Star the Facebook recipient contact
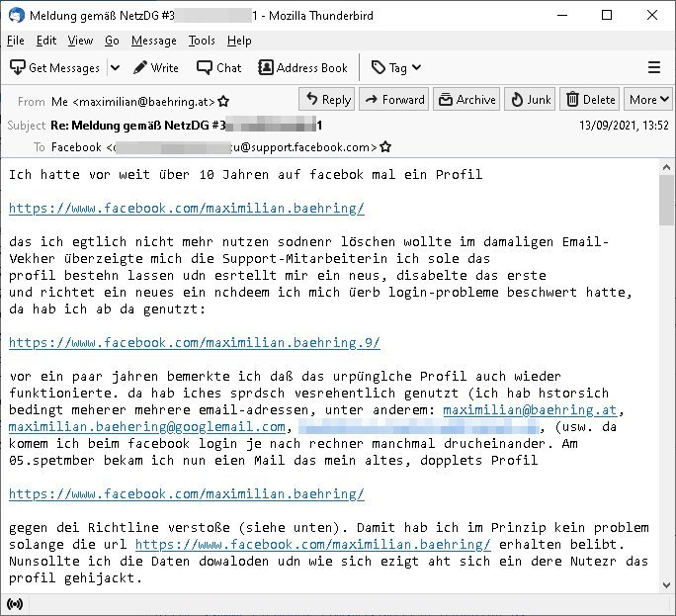Screen dimensions: 676x616 [385, 147]
